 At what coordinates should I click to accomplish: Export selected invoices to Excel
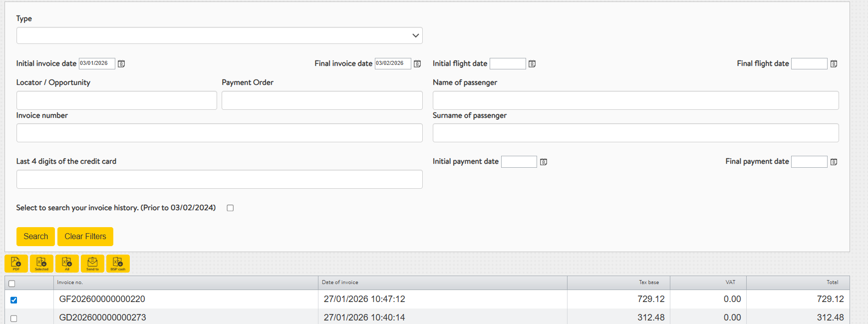tap(41, 263)
